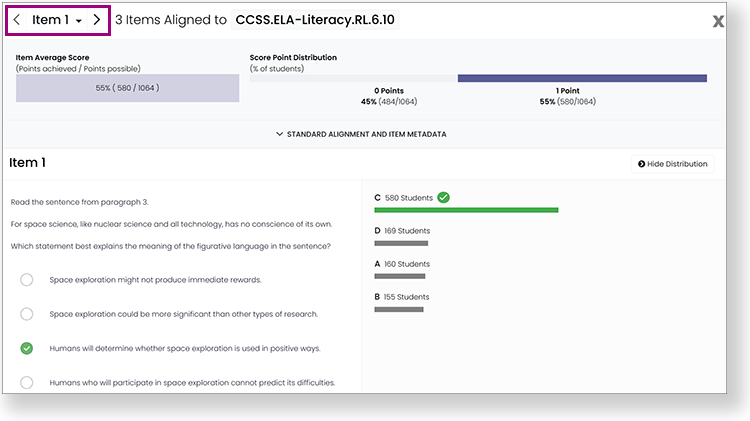The image size is (750, 421).
Task: Click the eye icon in Hide Distribution
Action: coord(641,164)
